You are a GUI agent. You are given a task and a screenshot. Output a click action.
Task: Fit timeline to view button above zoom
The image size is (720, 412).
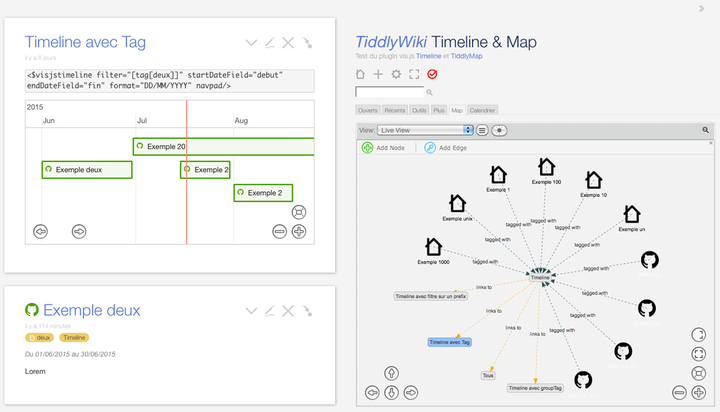(299, 212)
